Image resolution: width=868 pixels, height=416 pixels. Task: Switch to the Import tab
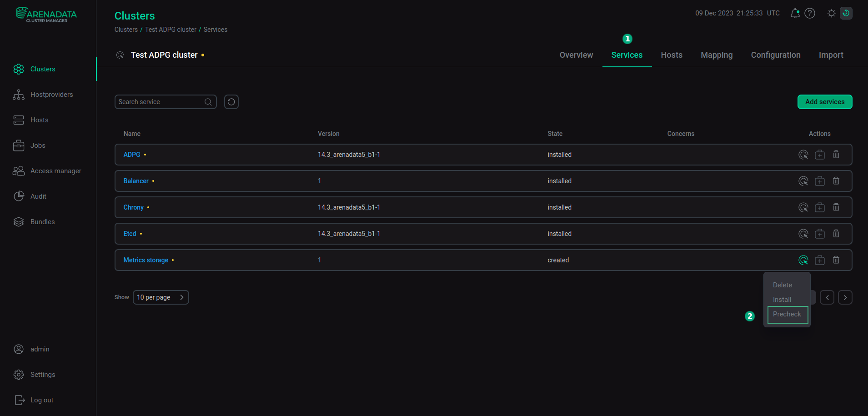831,55
